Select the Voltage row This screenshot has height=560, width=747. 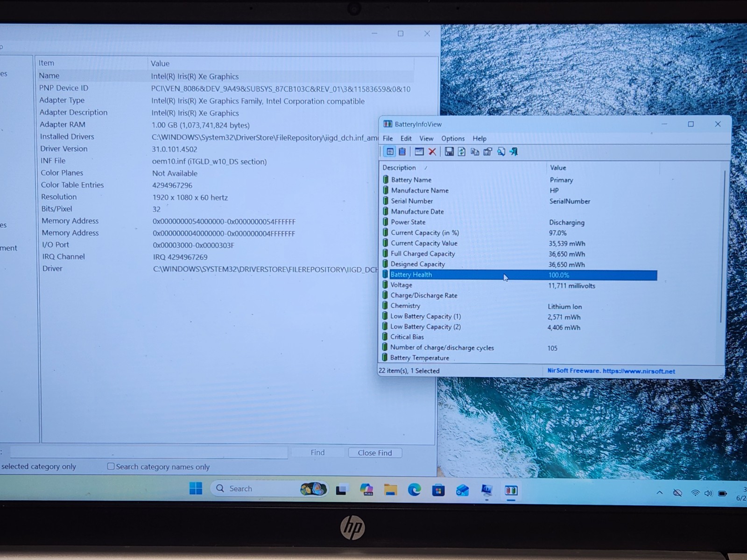click(519, 285)
